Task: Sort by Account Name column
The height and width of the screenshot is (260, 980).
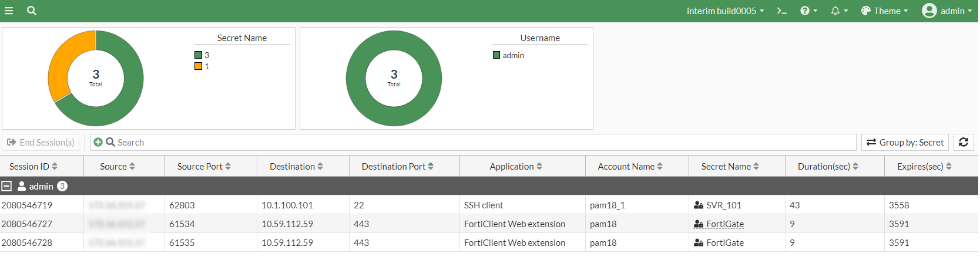Action: pos(630,166)
